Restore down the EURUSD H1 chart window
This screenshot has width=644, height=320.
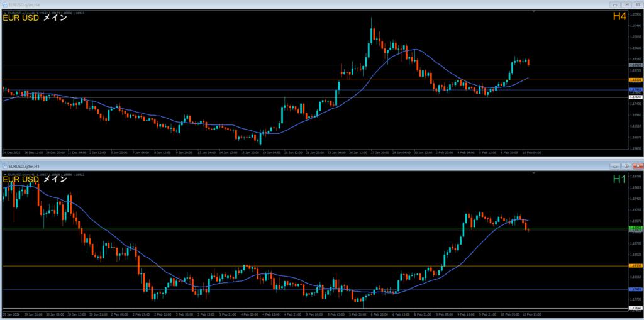[626, 166]
